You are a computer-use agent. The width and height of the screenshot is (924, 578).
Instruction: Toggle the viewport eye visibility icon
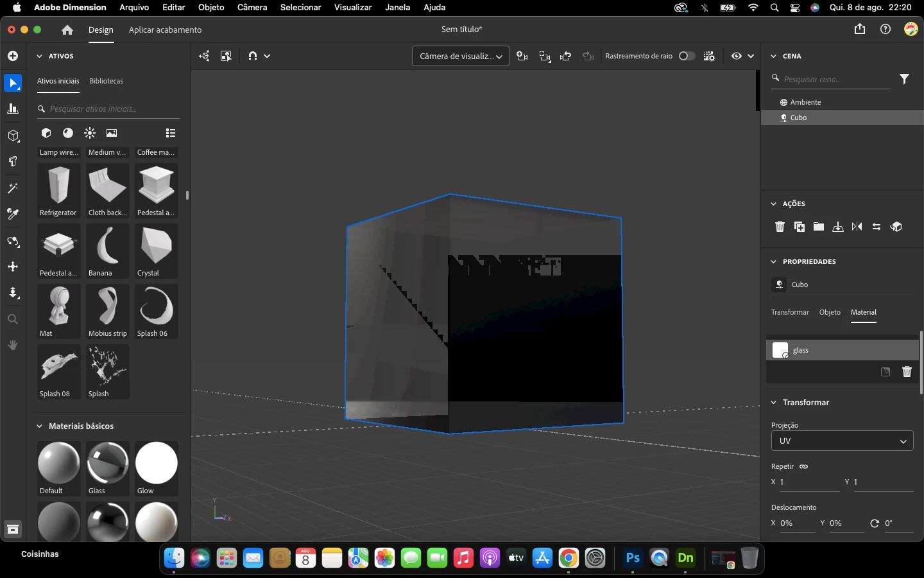[737, 56]
